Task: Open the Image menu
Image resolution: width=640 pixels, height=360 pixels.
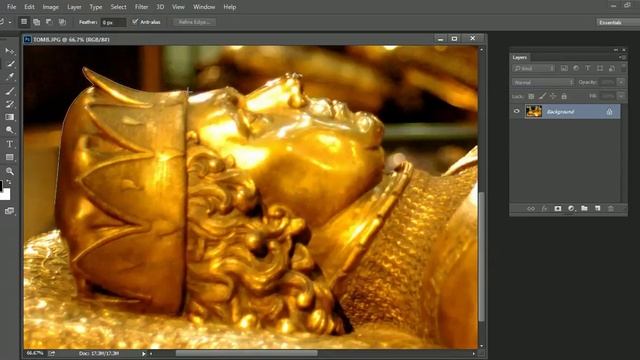Action: click(51, 7)
